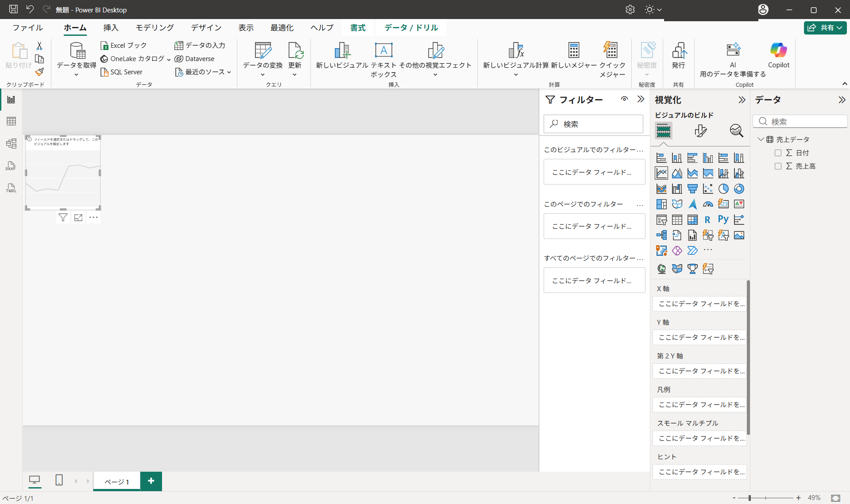Image resolution: width=850 pixels, height=504 pixels.
Task: Switch to desktop layout view
Action: 35,480
